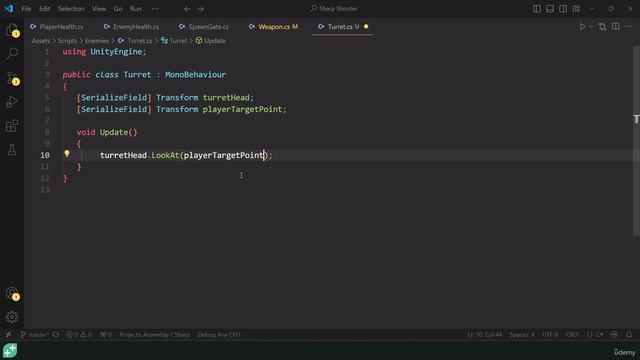The image size is (640, 360).
Task: Open Scripts breadcrumb segment
Action: (x=67, y=41)
